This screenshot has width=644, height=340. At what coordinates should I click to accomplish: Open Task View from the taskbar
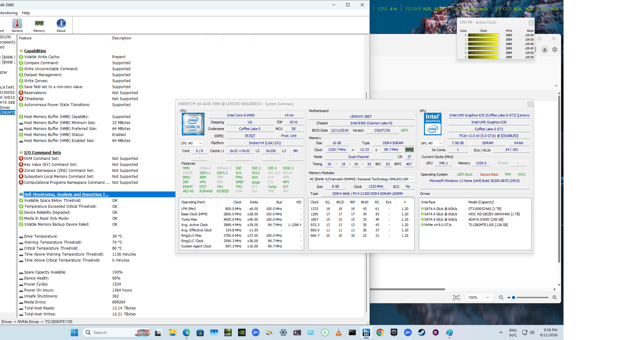point(158,332)
